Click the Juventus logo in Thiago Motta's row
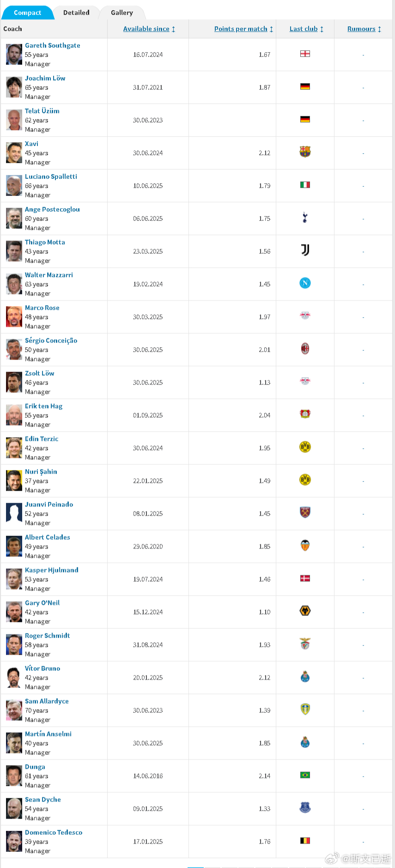395x868 pixels. point(305,250)
